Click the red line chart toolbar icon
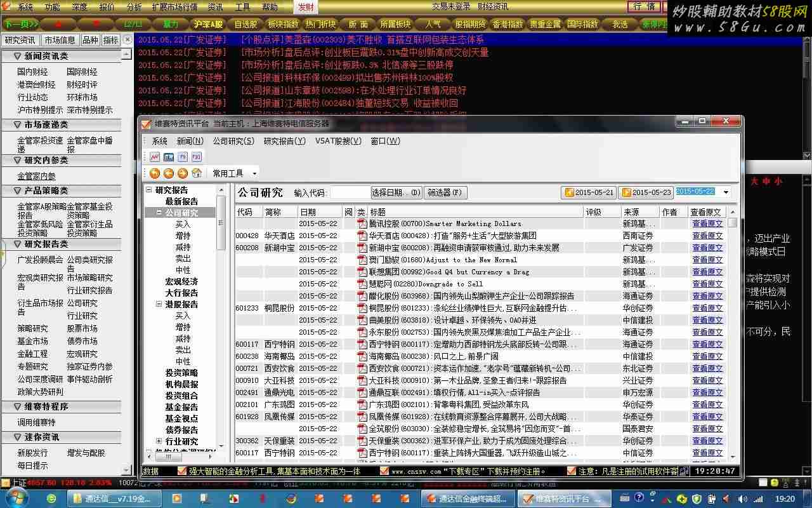This screenshot has height=508, width=812. coord(155,157)
